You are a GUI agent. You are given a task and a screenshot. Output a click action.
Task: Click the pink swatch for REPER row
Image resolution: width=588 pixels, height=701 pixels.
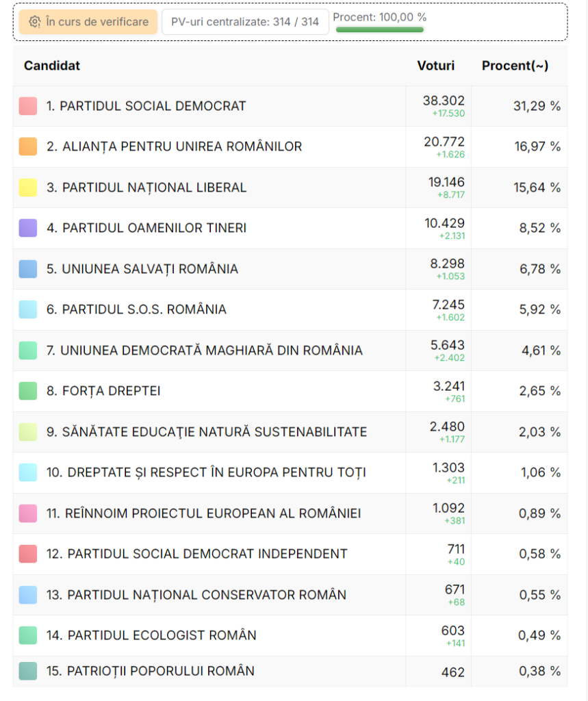click(x=28, y=513)
